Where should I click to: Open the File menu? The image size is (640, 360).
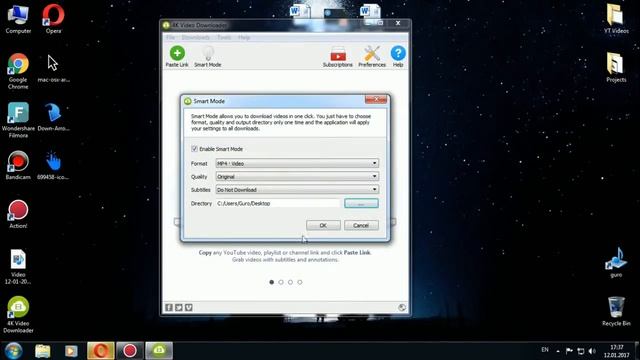170,38
